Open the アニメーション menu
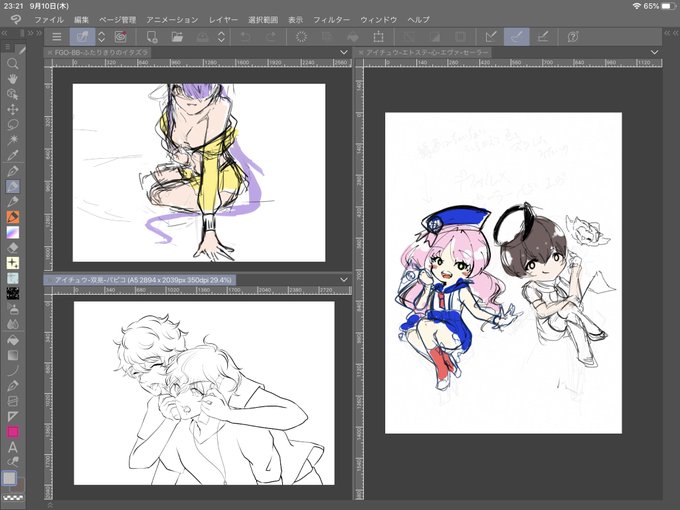 [x=172, y=20]
